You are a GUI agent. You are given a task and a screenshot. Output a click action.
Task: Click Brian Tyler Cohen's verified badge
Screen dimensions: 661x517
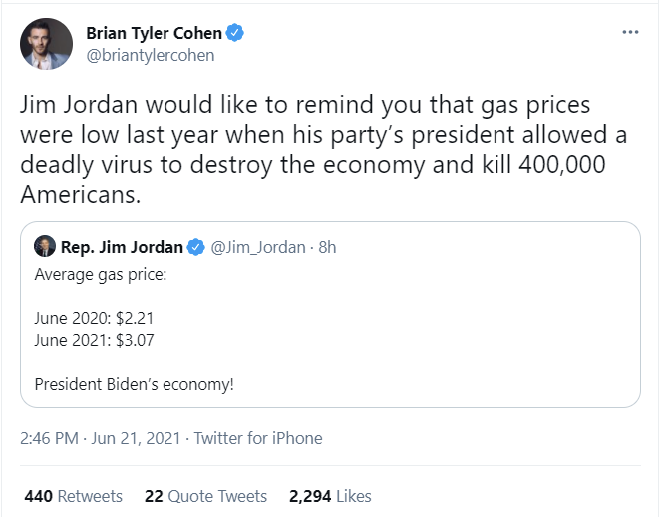235,34
